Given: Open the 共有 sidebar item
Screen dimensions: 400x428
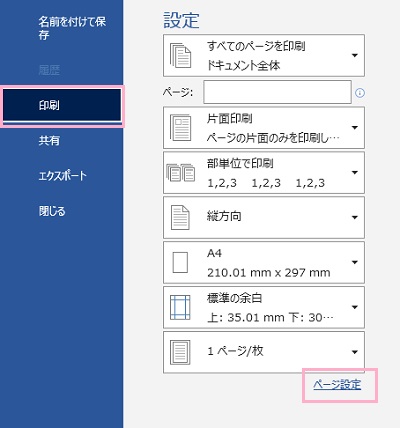Looking at the screenshot, I should point(49,140).
